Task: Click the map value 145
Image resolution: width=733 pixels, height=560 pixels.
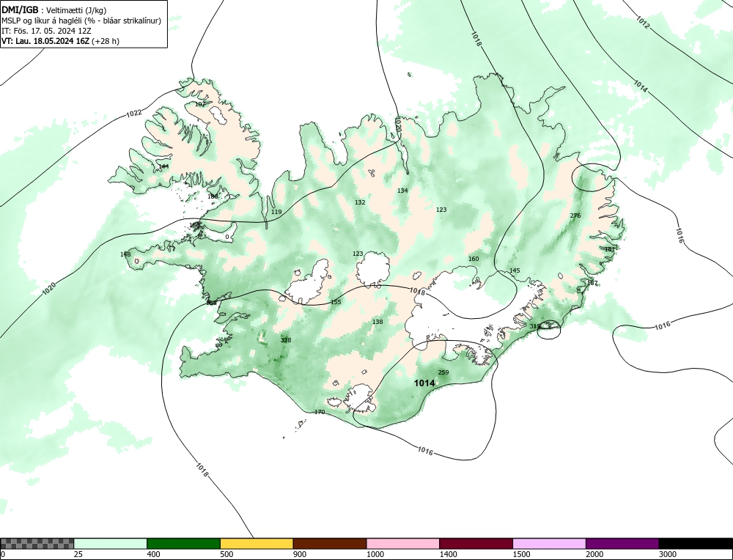Action: 515,270
